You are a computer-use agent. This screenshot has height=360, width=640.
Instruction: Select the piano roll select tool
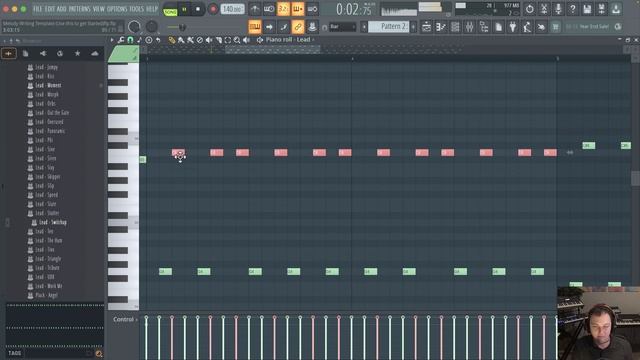click(x=228, y=40)
